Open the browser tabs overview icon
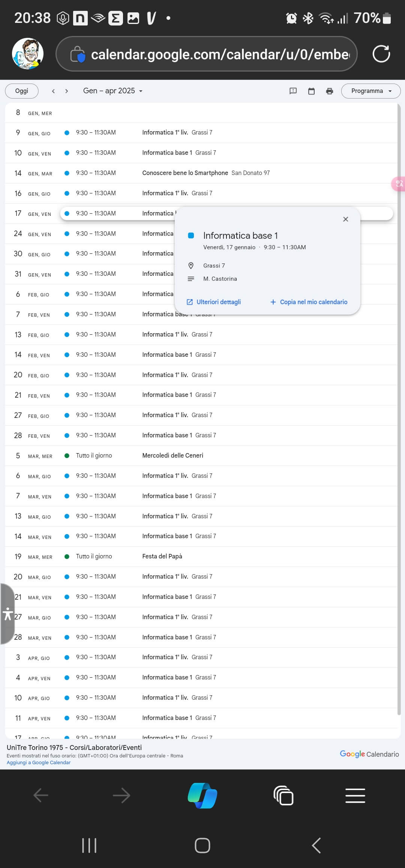This screenshot has height=868, width=405. [x=283, y=795]
